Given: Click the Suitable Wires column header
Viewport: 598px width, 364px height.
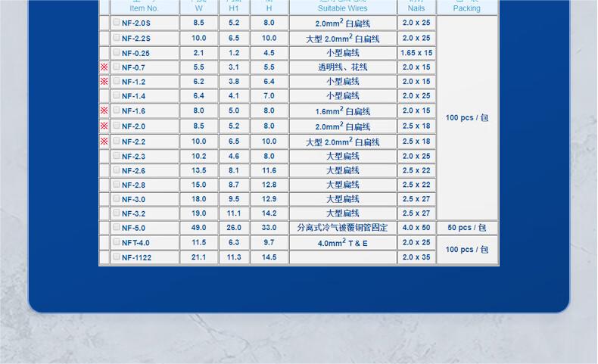Looking at the screenshot, I should pyautogui.click(x=342, y=8).
